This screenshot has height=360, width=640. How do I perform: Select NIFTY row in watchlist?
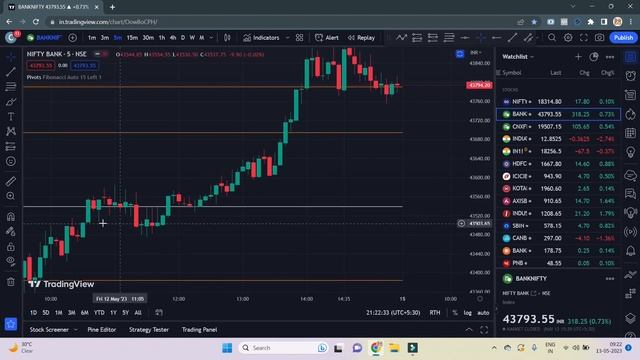coord(558,102)
